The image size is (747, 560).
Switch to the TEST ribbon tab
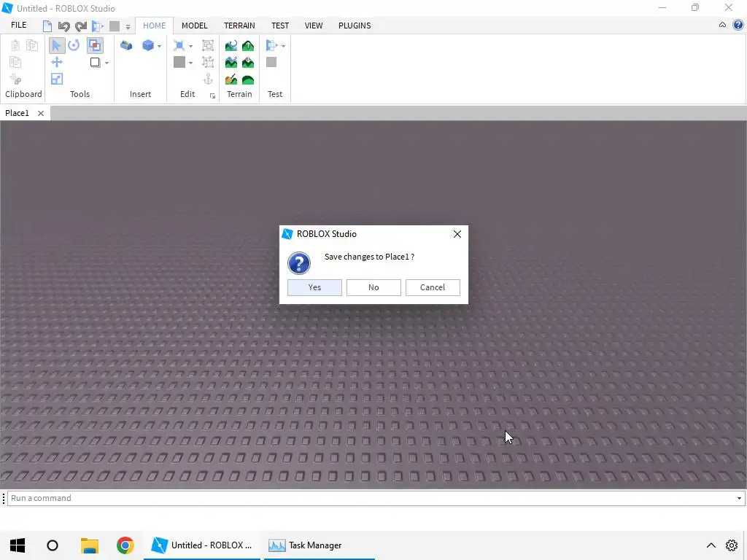pyautogui.click(x=280, y=26)
